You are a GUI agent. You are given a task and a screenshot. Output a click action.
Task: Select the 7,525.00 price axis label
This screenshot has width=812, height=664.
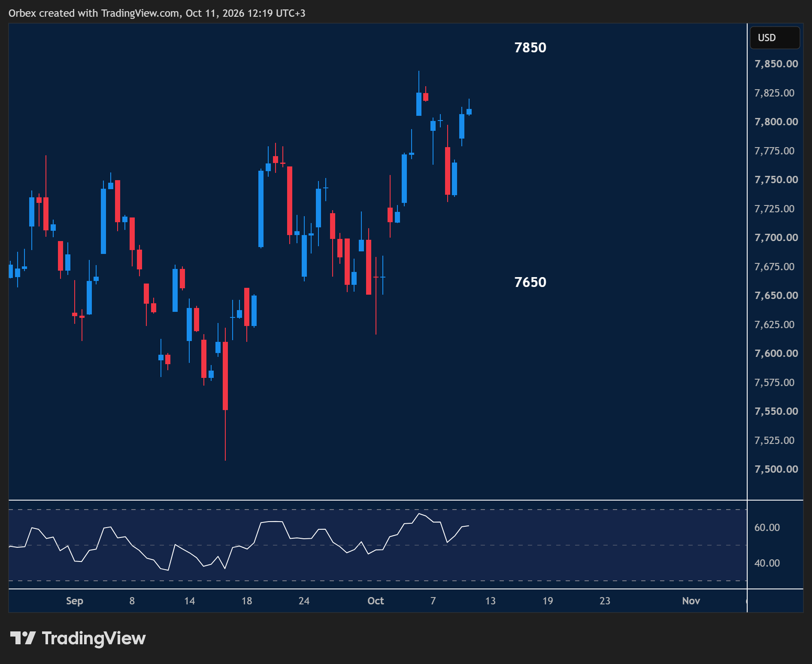774,441
